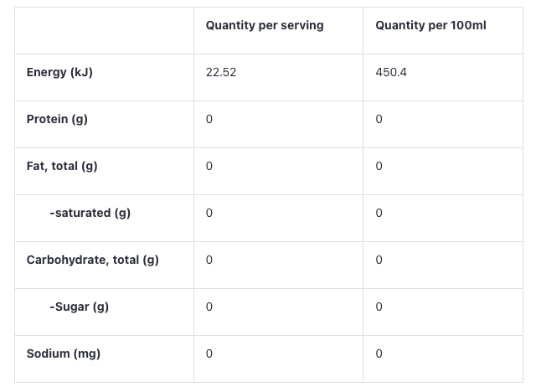Select the '-saturated (g)' row label
Screen dimensions: 536x392
[90, 214]
